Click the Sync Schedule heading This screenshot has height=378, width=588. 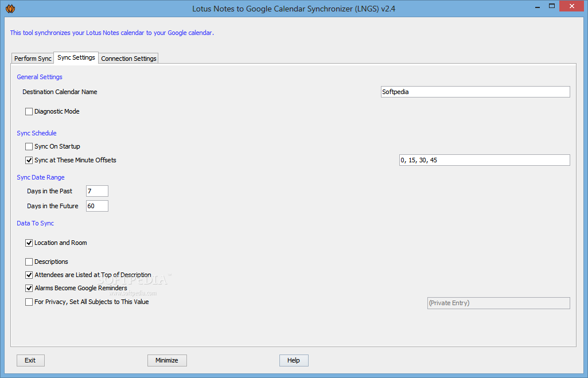coord(36,133)
